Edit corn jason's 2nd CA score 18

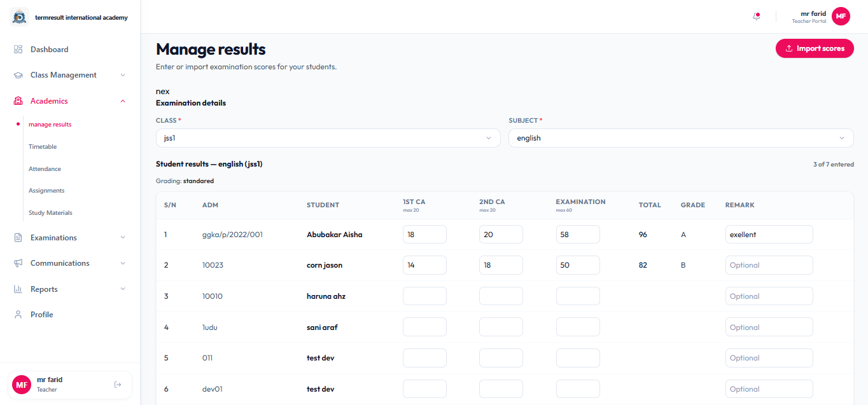pos(501,265)
